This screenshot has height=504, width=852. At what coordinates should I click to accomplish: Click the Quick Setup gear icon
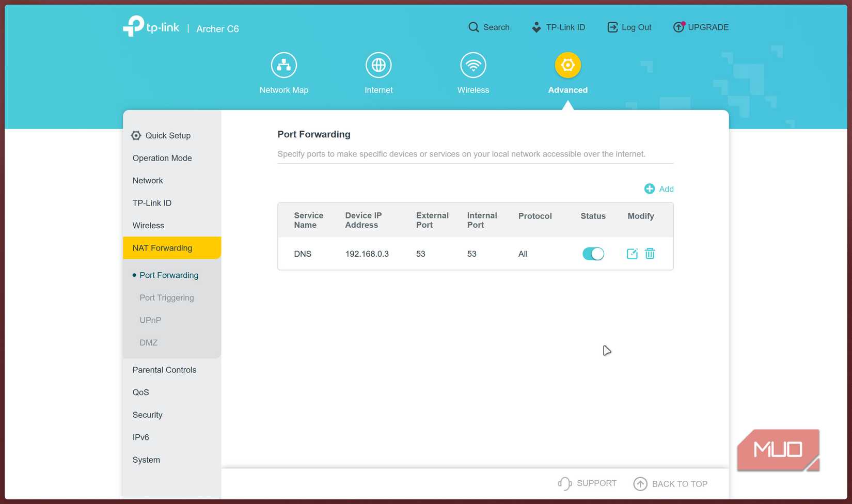pos(136,135)
